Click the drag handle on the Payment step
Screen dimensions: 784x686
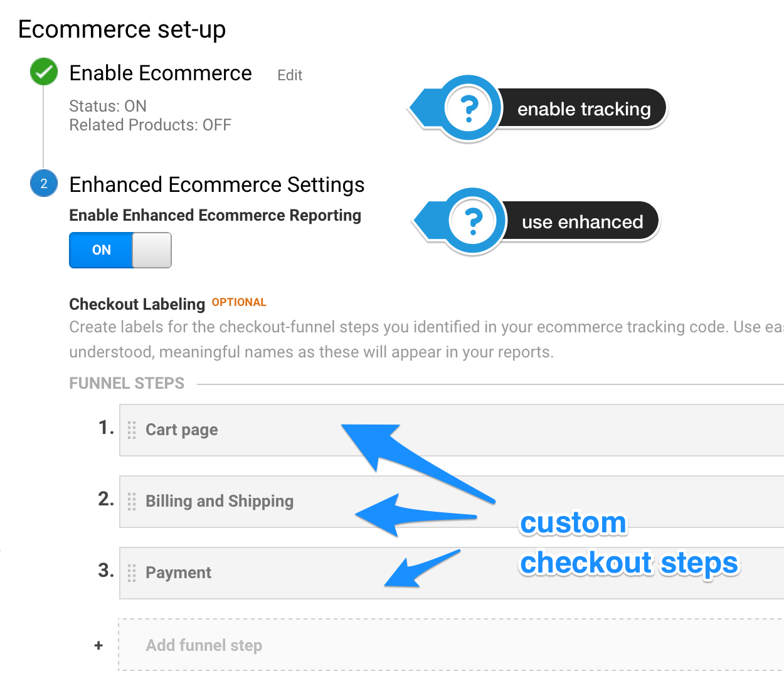click(x=132, y=573)
